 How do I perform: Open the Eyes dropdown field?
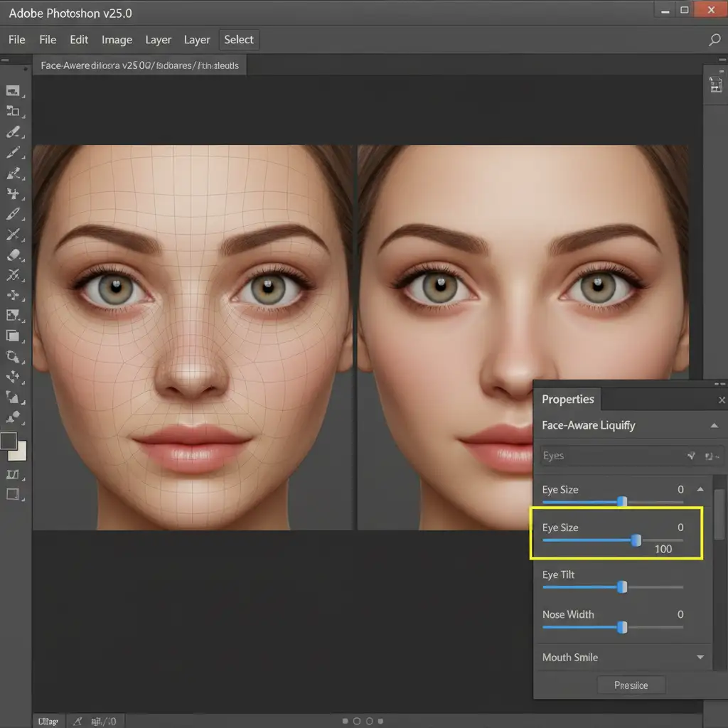(611, 456)
